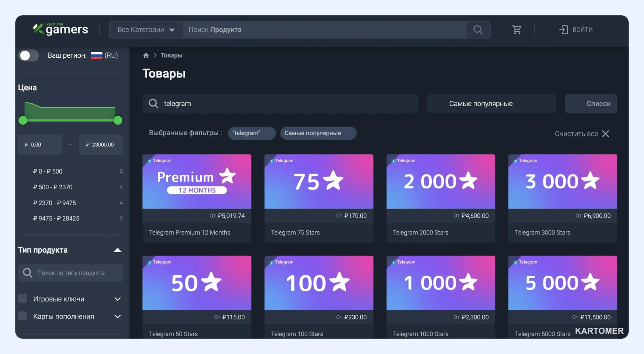Open the Telegram 2000 Stars card image
This screenshot has width=644, height=354.
point(441,182)
